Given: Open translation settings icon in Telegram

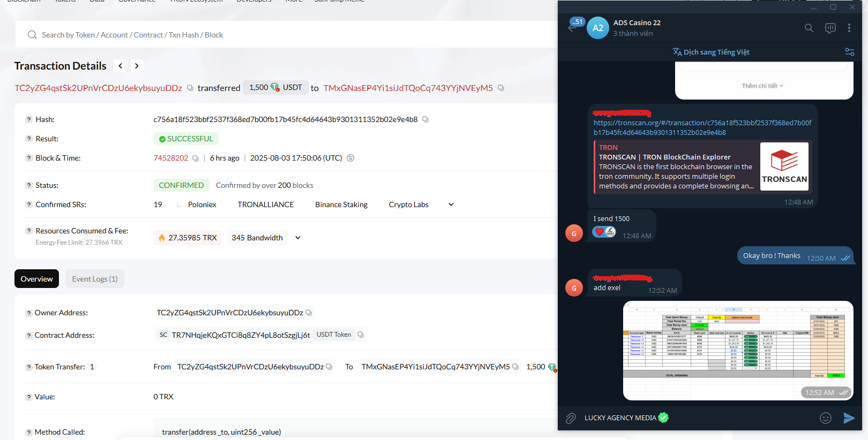Looking at the screenshot, I should [850, 52].
